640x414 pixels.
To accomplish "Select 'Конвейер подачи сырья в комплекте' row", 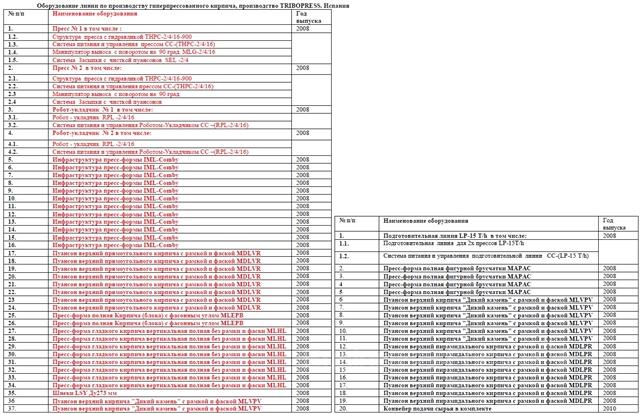I will pos(419,407).
